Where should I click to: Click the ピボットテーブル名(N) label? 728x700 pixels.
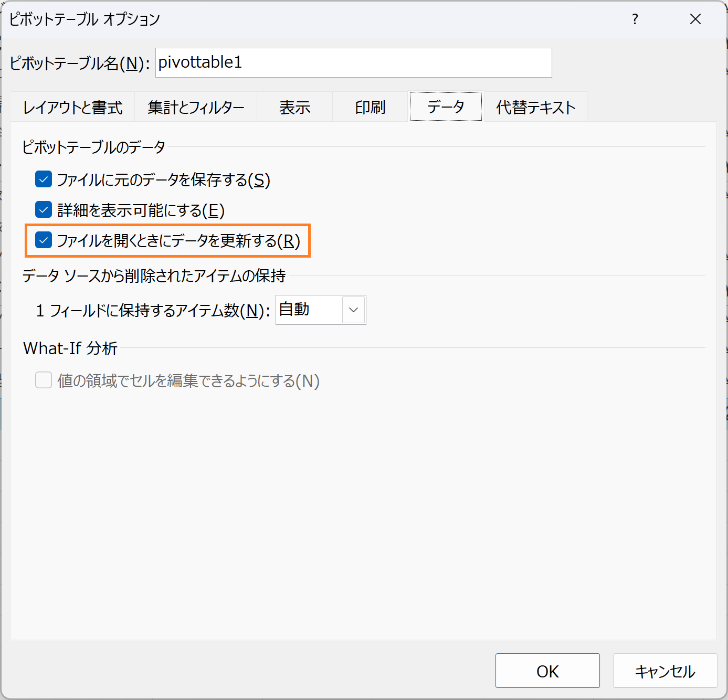pyautogui.click(x=80, y=63)
